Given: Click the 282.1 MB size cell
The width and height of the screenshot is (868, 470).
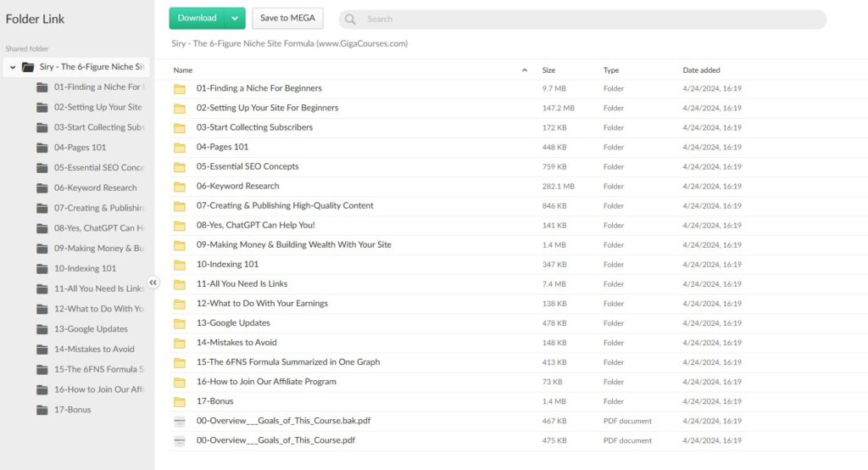Looking at the screenshot, I should 558,187.
